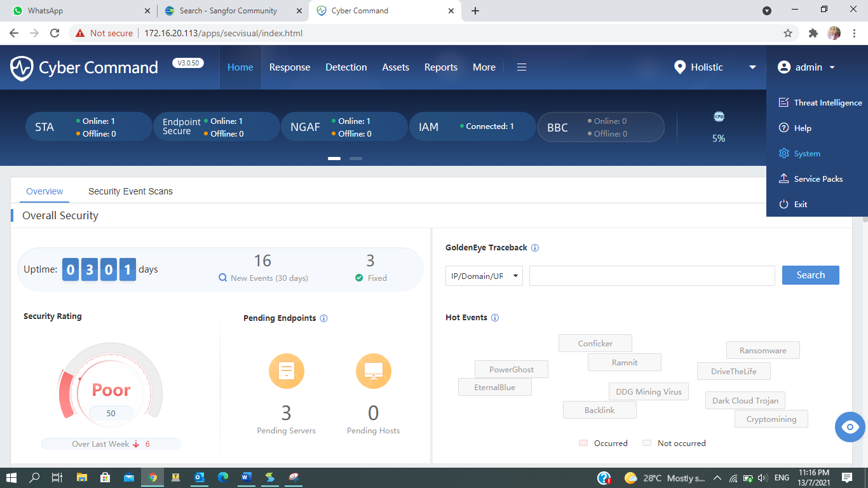
Task: Click the BBC status pill
Action: tap(600, 127)
